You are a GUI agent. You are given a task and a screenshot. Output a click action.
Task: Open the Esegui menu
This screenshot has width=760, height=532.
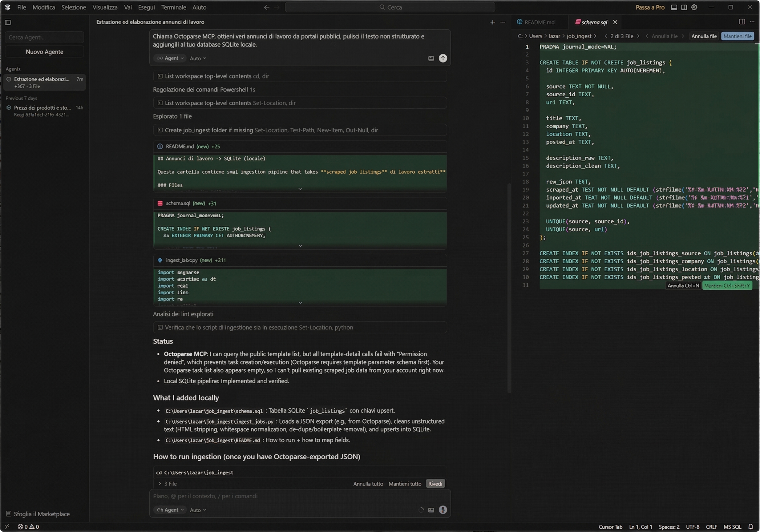click(146, 7)
